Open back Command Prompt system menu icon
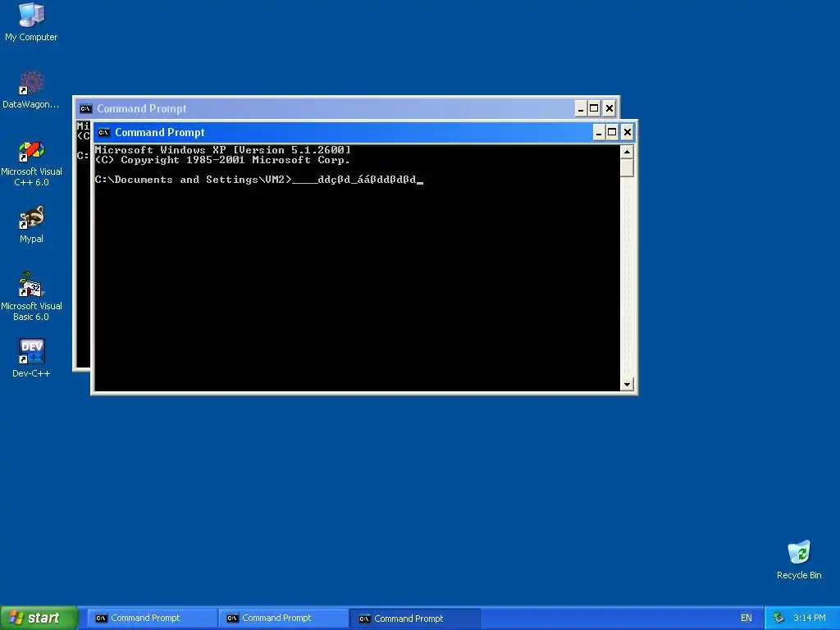The image size is (840, 630). tap(85, 109)
